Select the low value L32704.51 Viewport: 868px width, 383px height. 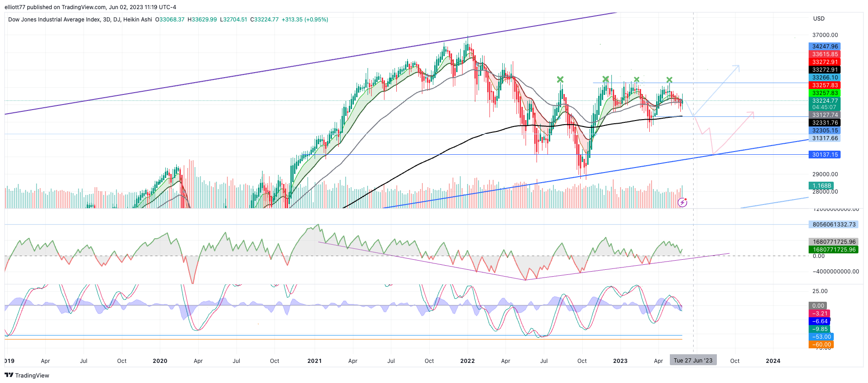[x=234, y=20]
